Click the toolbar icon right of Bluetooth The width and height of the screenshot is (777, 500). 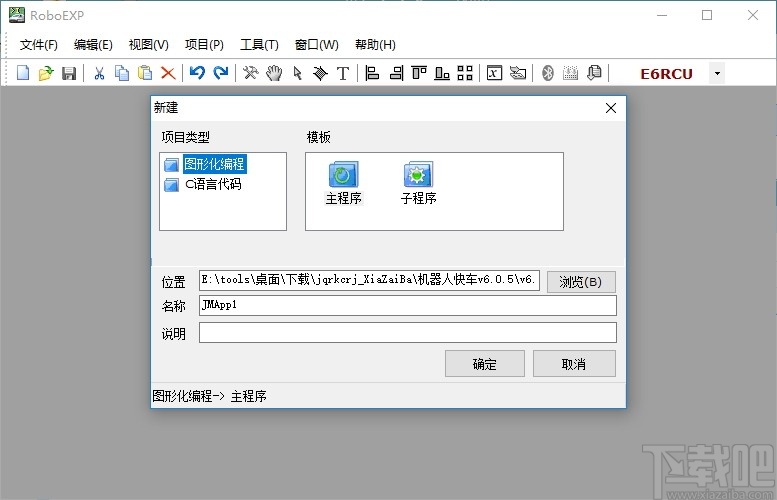tap(570, 73)
